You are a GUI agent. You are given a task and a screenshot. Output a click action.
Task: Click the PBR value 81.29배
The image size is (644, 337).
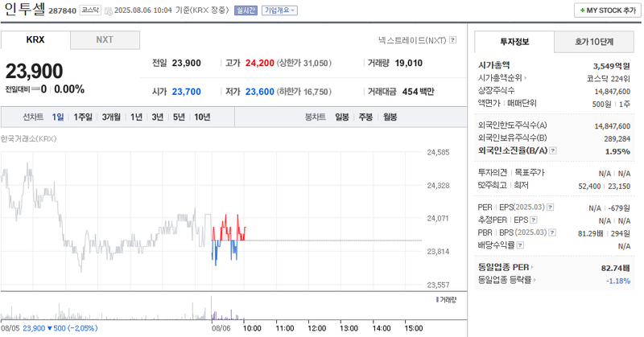(x=591, y=233)
